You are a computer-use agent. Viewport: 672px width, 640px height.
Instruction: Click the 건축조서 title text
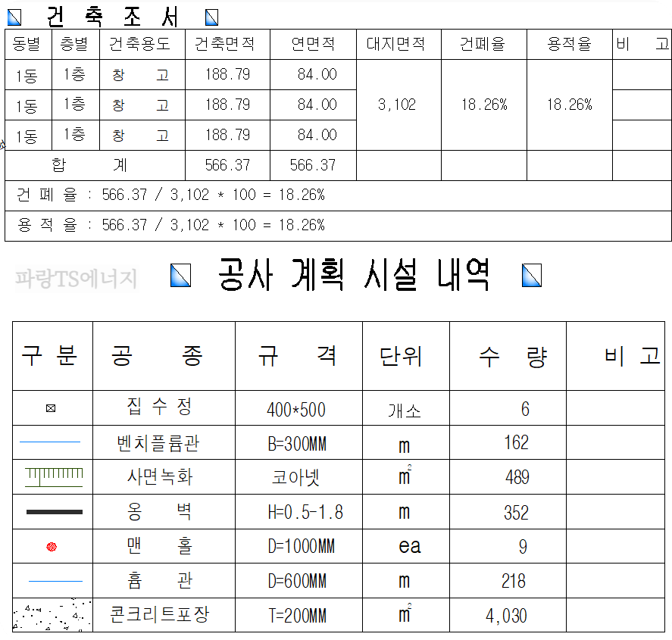112,17
